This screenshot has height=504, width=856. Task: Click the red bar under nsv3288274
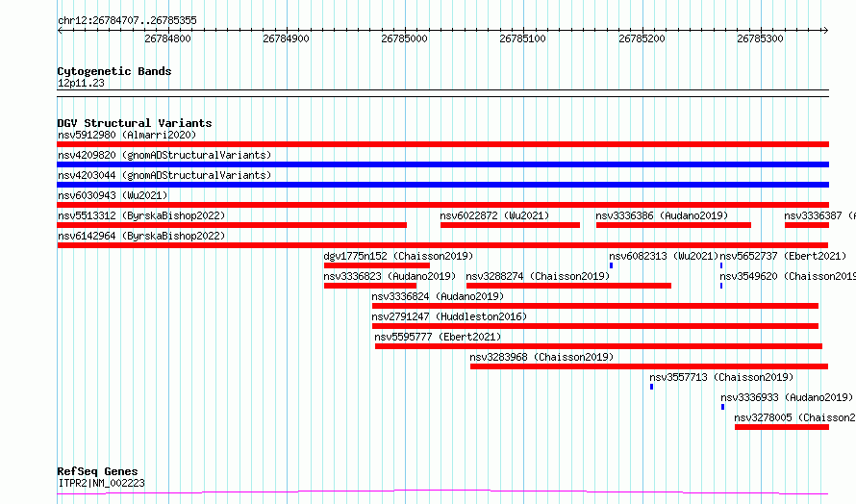(568, 286)
